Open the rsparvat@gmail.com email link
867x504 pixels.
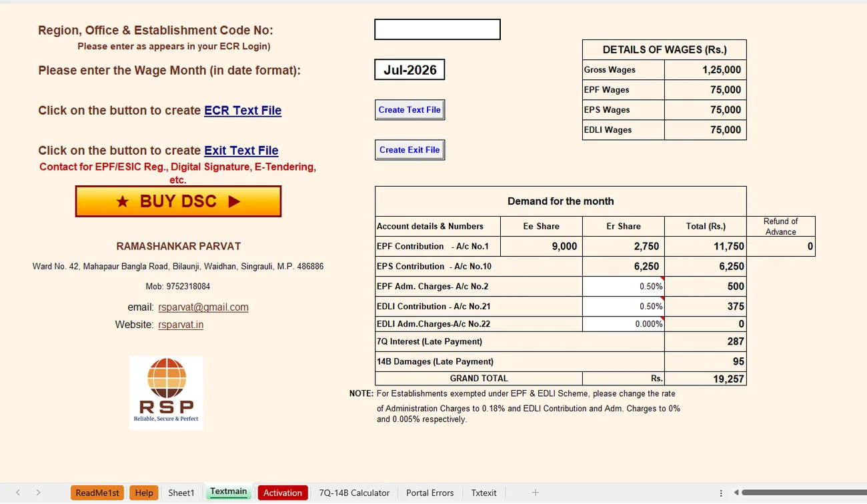[203, 307]
